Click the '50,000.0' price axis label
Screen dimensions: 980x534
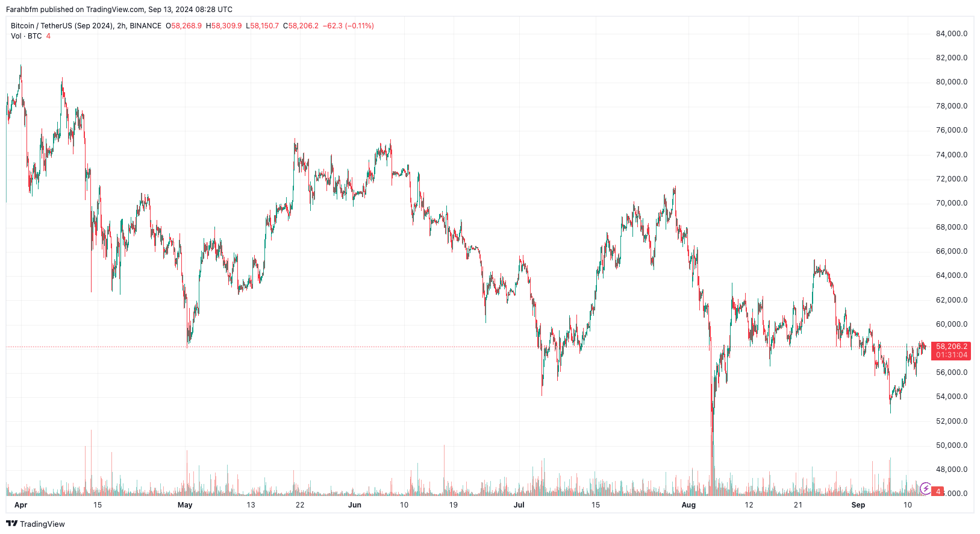point(952,445)
